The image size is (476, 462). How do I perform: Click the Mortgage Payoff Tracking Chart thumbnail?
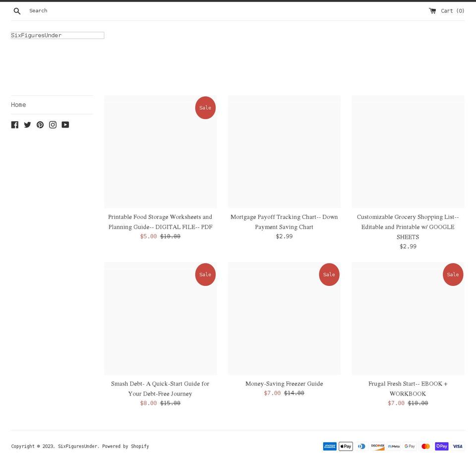pos(284,151)
